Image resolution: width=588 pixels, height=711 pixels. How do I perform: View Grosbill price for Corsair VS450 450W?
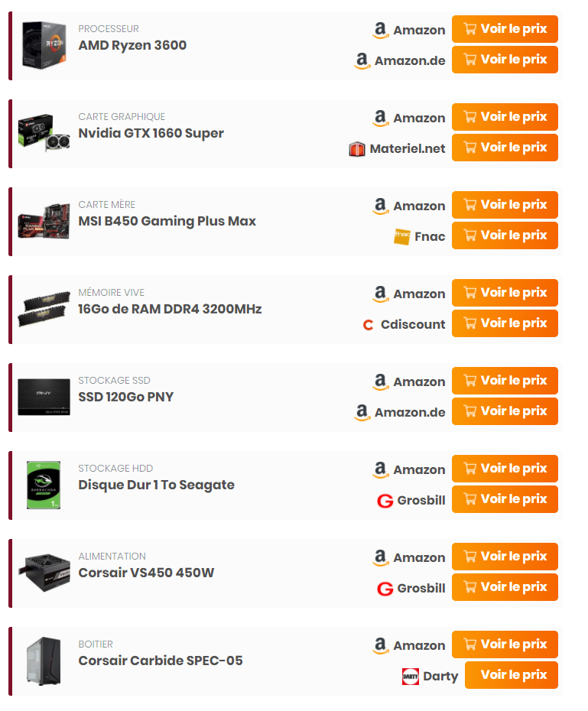point(505,587)
